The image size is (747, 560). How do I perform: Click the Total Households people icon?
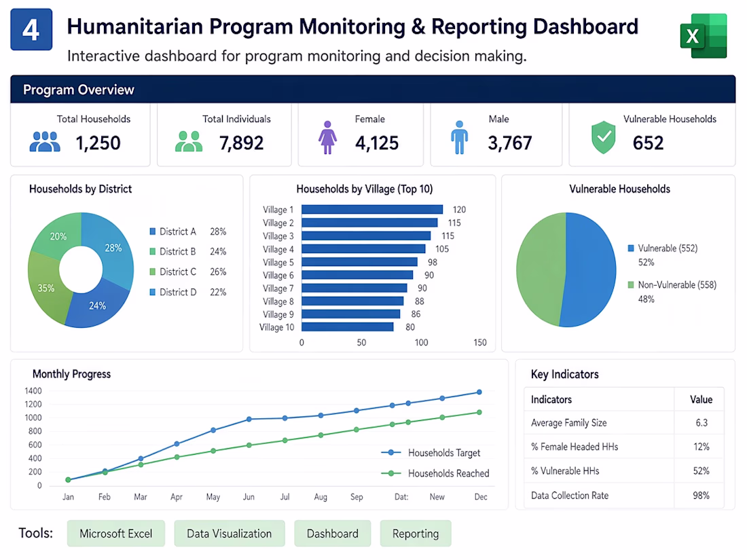pos(45,141)
